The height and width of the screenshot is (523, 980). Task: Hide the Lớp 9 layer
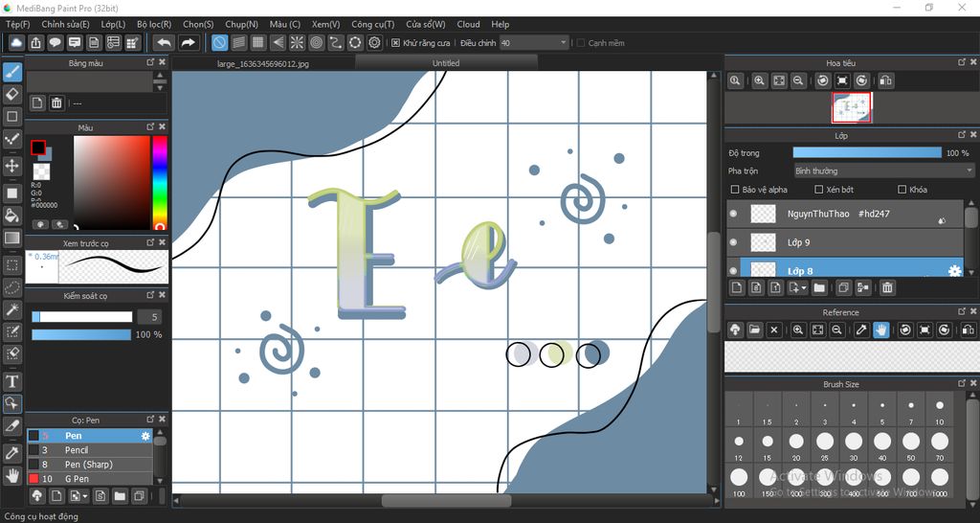click(x=734, y=242)
